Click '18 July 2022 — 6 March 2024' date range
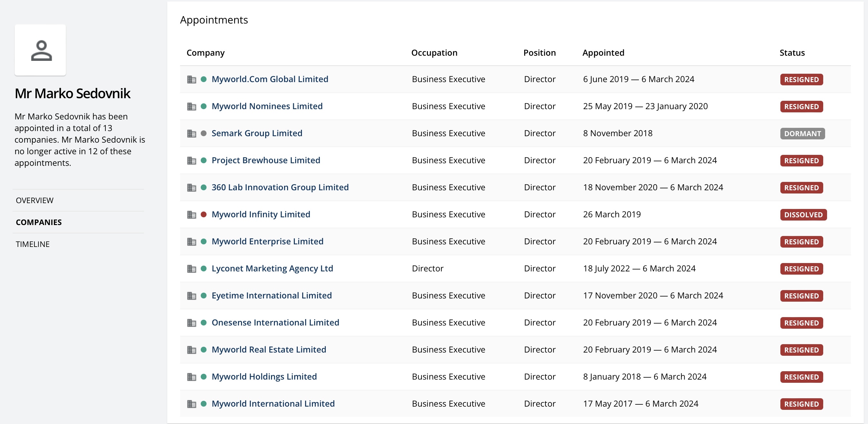The height and width of the screenshot is (424, 868). pos(639,269)
